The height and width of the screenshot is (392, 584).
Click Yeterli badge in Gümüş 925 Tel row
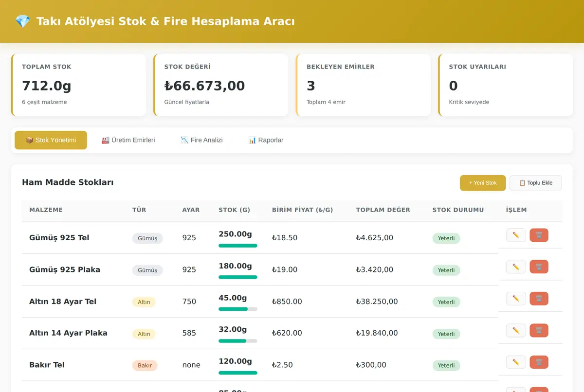coord(446,238)
